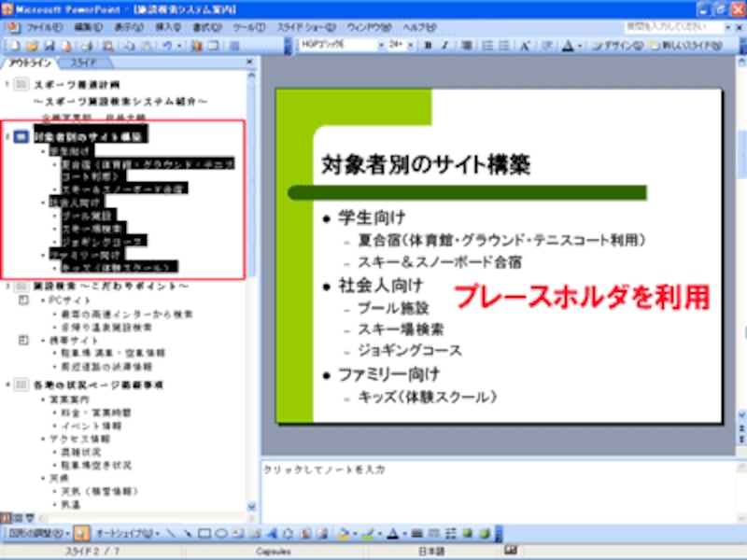Open the font size dropdown
Image resolution: width=747 pixels, height=560 pixels.
(411, 45)
